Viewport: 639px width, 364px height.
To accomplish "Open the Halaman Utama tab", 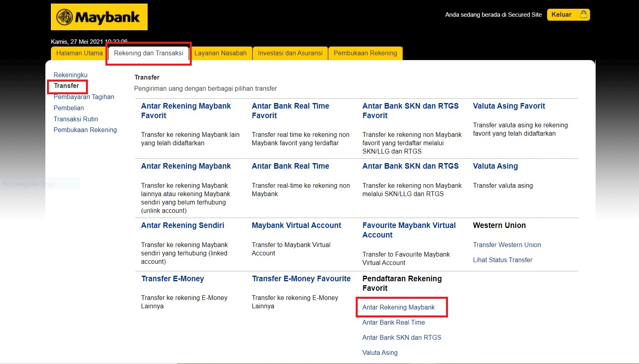I will coord(79,53).
